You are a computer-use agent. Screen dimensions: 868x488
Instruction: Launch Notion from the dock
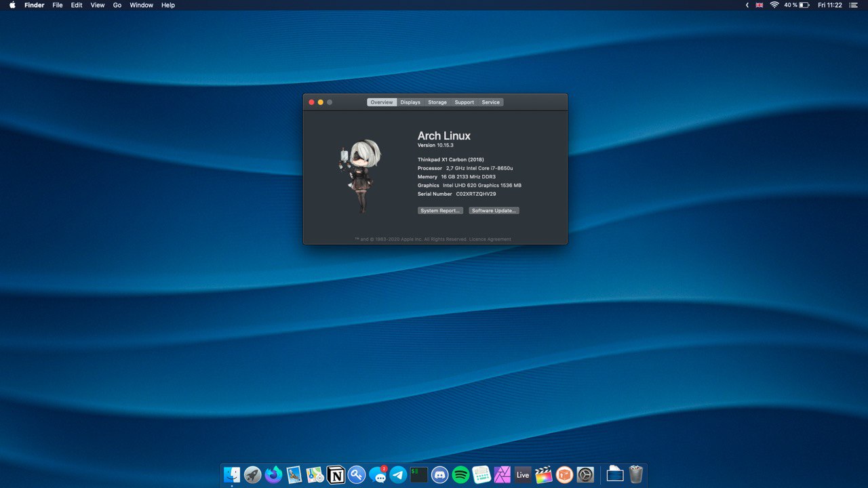tap(336, 475)
